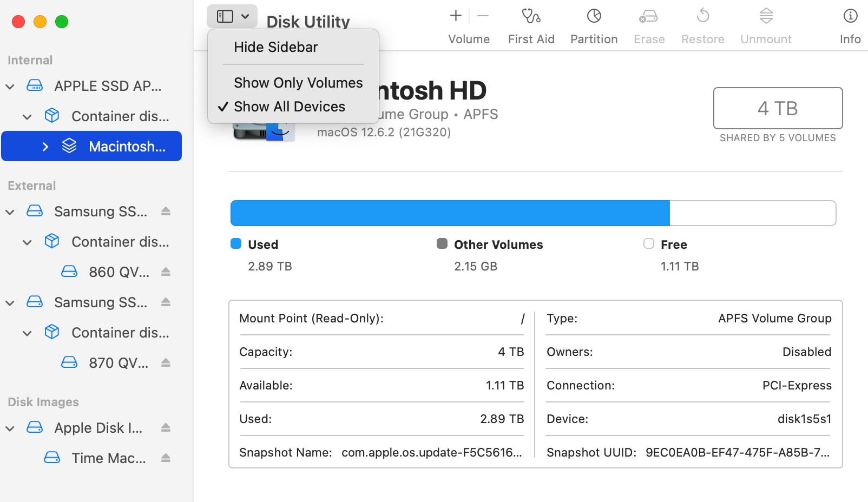The width and height of the screenshot is (868, 502).
Task: Click the Unmount icon in toolbar
Action: (766, 16)
